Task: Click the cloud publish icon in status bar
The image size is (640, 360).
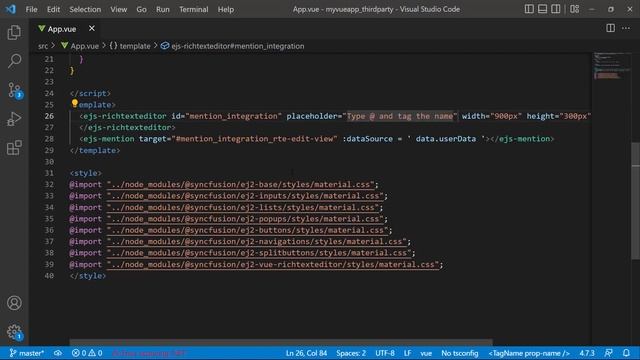Action: [58, 353]
